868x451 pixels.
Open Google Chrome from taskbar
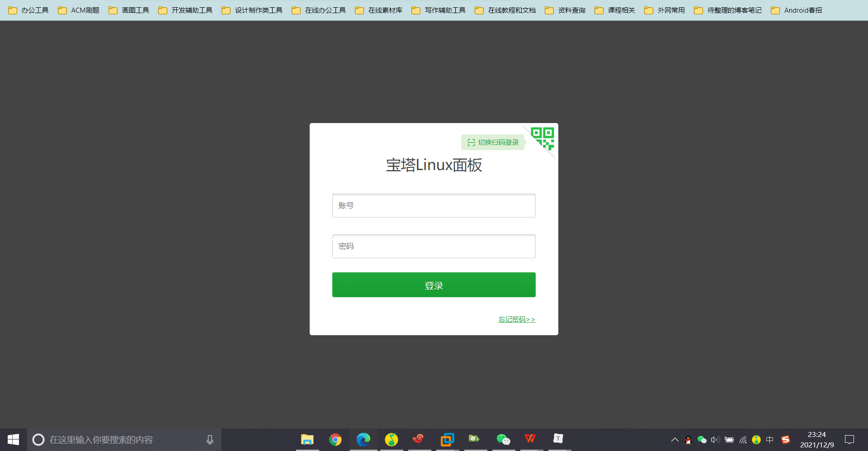click(x=335, y=439)
